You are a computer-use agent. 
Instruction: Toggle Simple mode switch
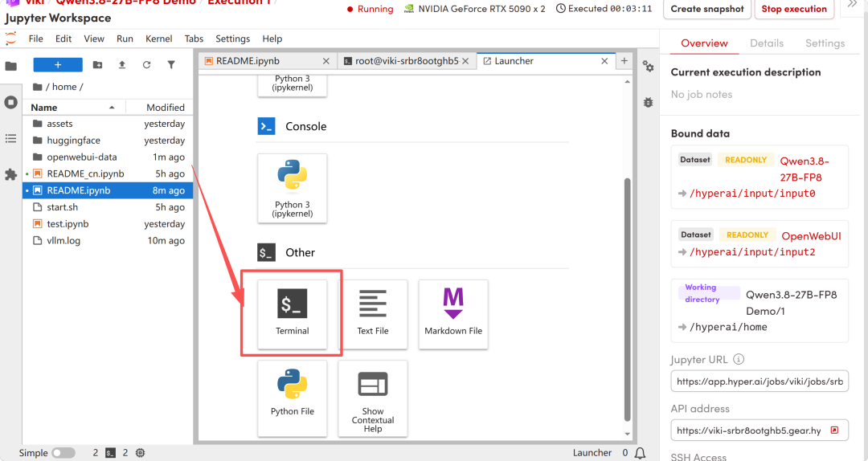tap(63, 453)
